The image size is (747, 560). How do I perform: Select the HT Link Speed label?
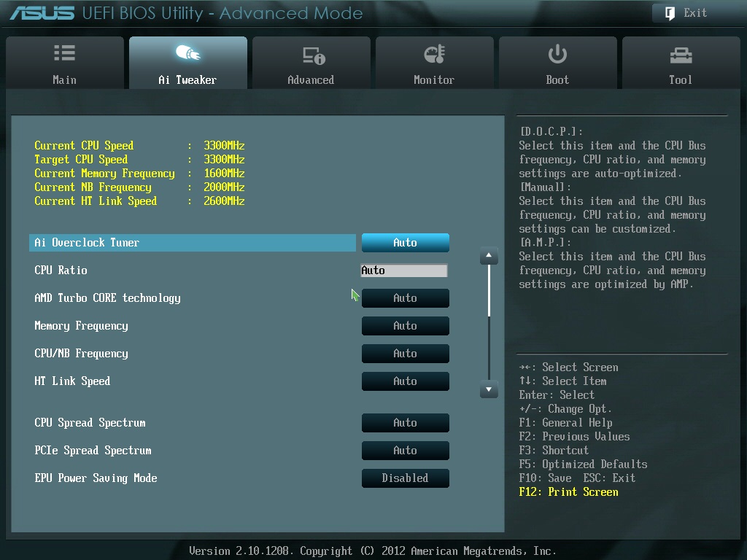(72, 381)
